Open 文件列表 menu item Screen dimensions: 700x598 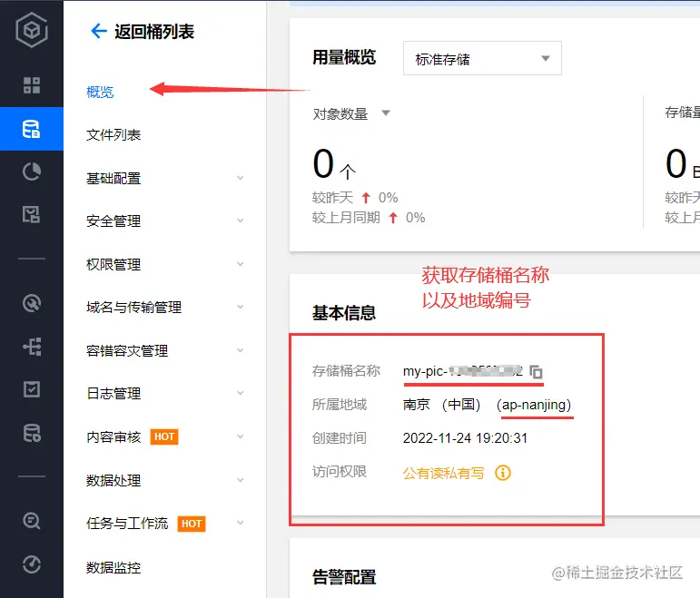[x=113, y=135]
